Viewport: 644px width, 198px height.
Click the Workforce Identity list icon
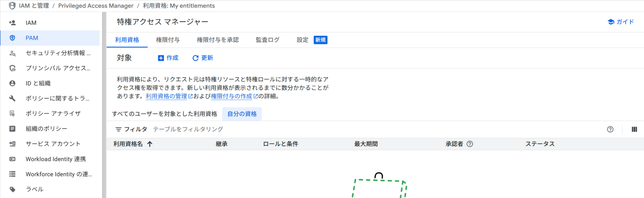tap(12, 174)
